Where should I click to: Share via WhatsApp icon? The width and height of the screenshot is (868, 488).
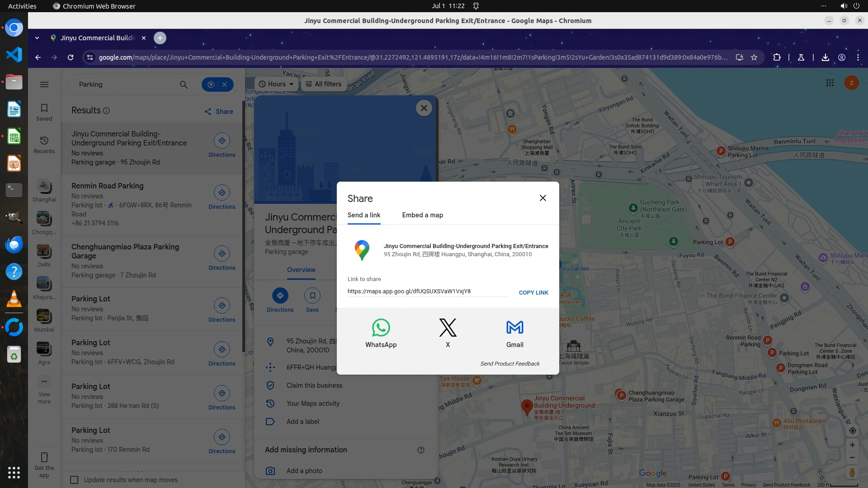click(381, 328)
